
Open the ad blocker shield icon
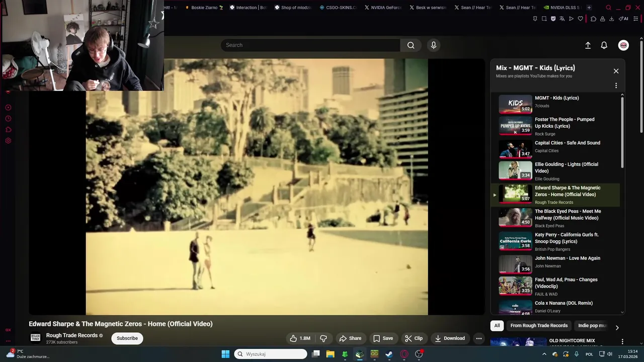pyautogui.click(x=553, y=19)
